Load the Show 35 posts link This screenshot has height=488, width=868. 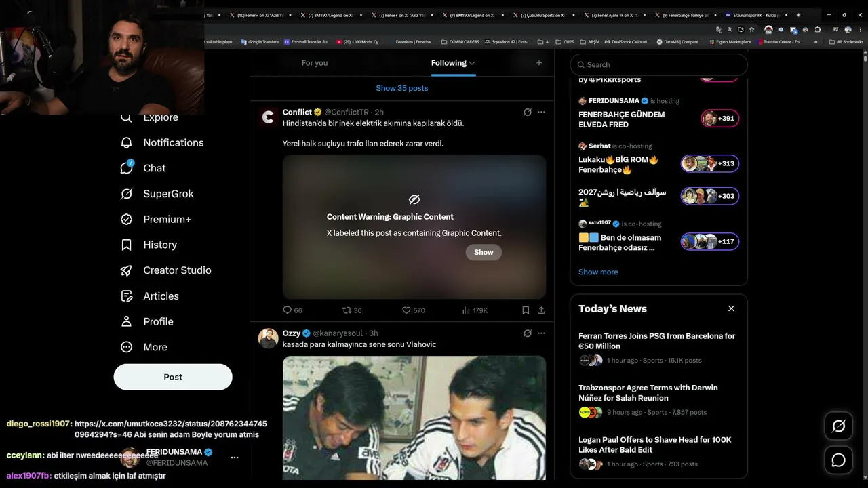pos(402,88)
